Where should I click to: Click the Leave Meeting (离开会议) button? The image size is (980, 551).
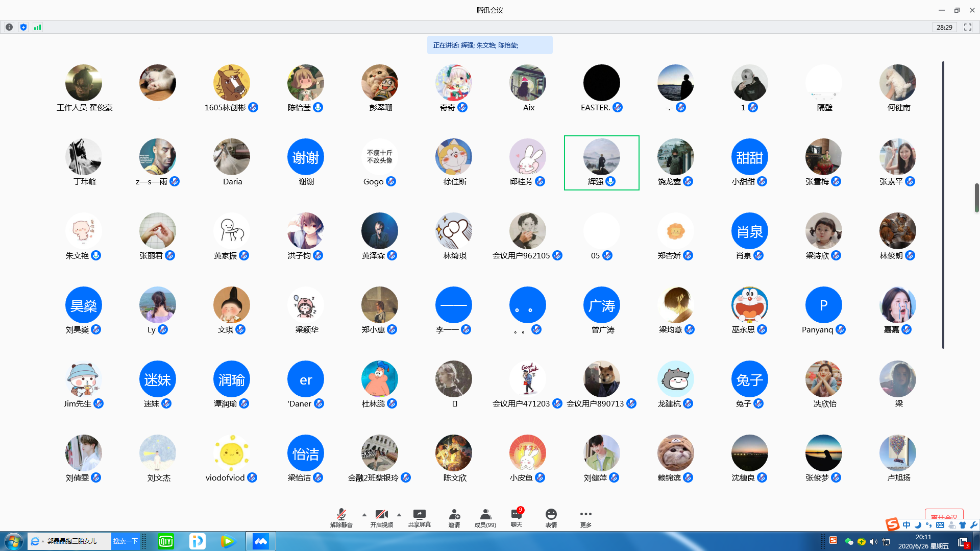tap(944, 515)
